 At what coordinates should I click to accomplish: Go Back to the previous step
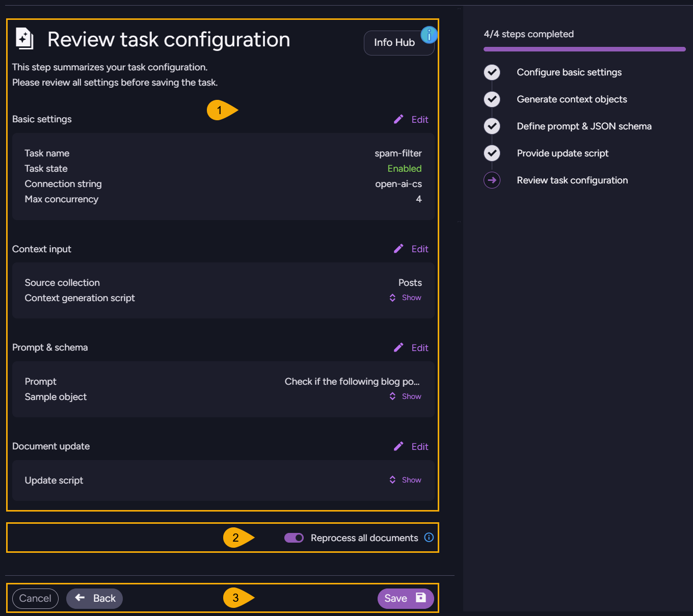click(94, 598)
